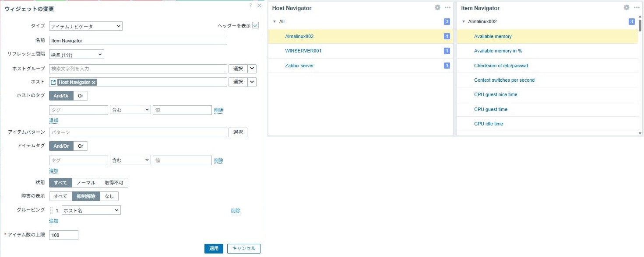
Task: Grab the grouping row drag handle
Action: (51, 210)
